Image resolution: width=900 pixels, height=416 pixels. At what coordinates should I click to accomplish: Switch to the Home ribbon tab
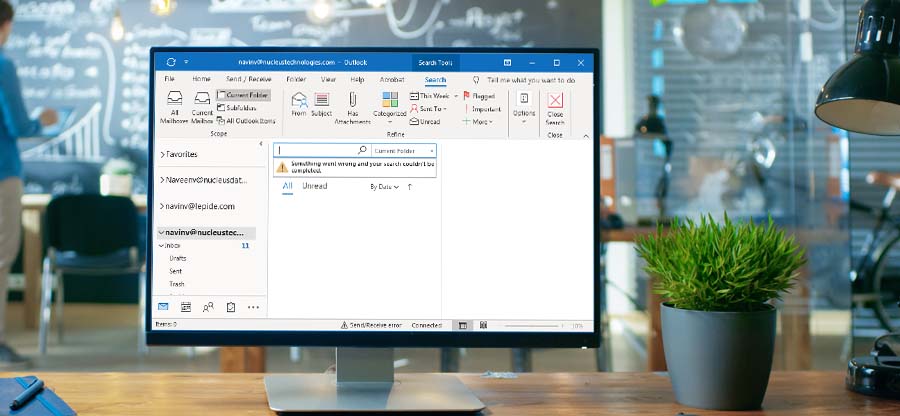point(201,79)
